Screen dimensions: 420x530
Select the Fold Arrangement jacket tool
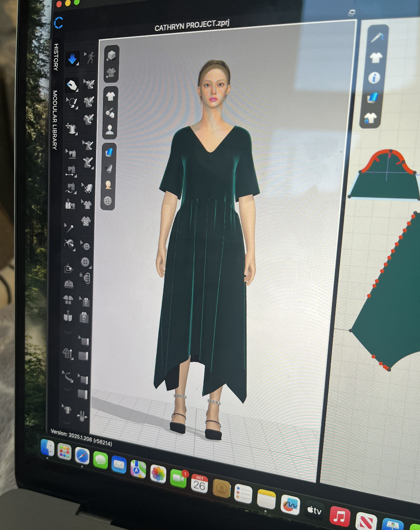tap(68, 284)
